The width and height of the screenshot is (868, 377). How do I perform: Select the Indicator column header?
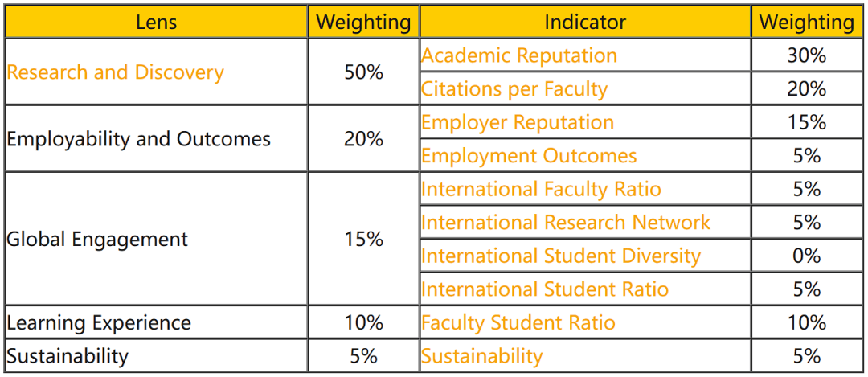tap(585, 23)
